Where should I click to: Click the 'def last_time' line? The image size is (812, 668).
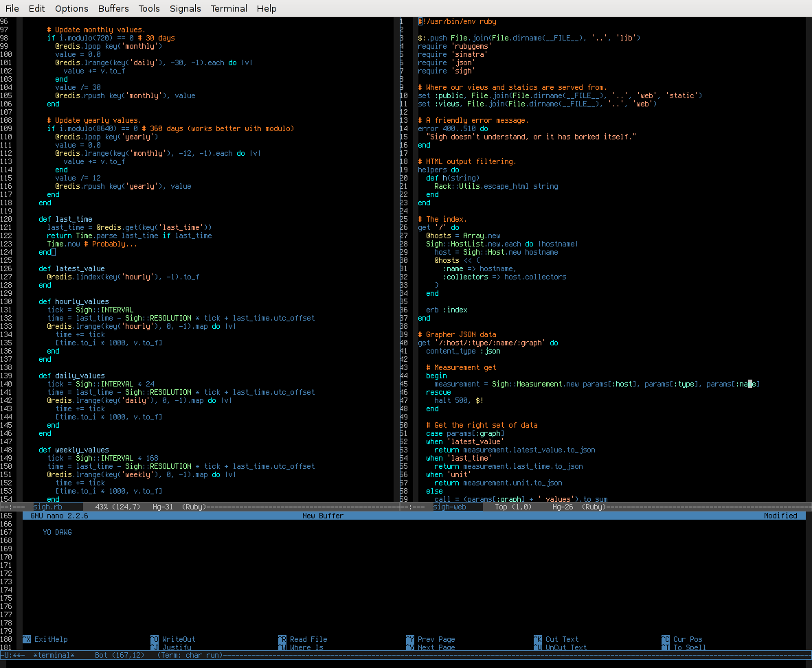pos(65,219)
